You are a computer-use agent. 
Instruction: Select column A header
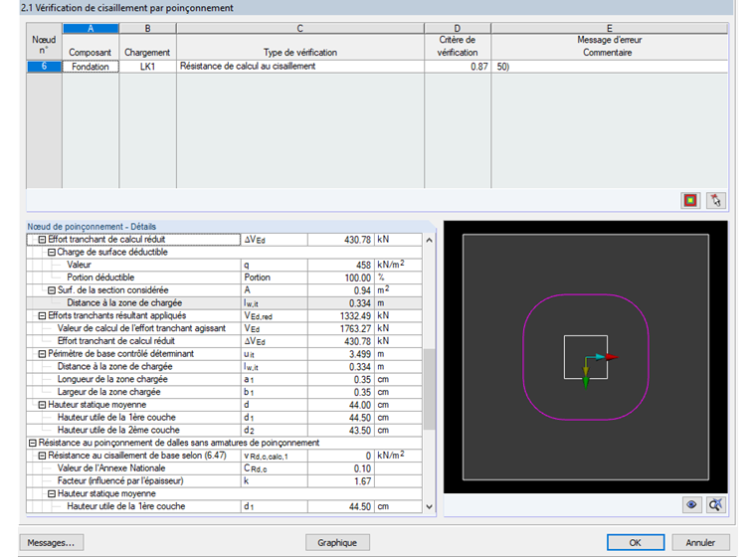pyautogui.click(x=91, y=29)
